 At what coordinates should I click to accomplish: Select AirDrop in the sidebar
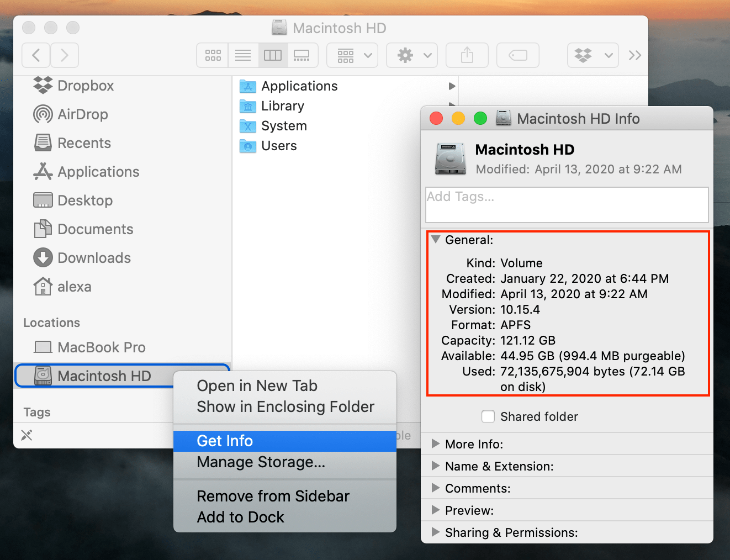(x=83, y=114)
